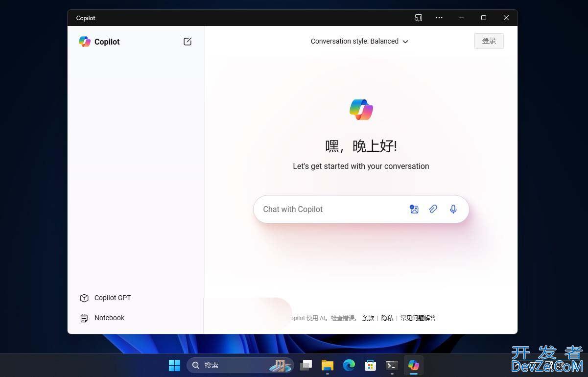Close the Copilot window
The width and height of the screenshot is (588, 377).
[506, 18]
